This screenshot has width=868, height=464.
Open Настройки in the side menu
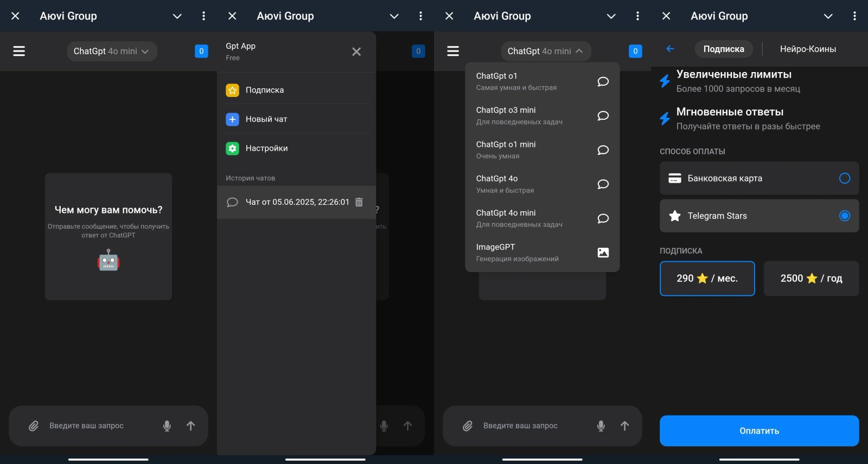pos(296,149)
